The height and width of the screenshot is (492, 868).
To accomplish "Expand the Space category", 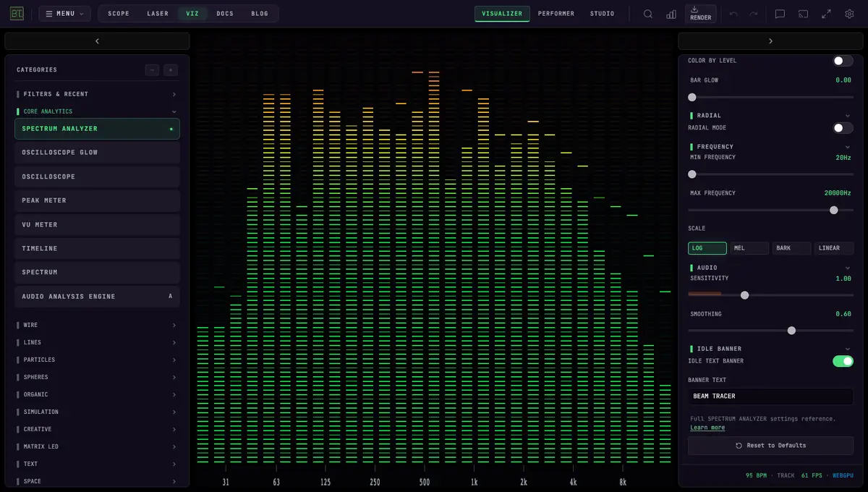I will click(x=97, y=481).
